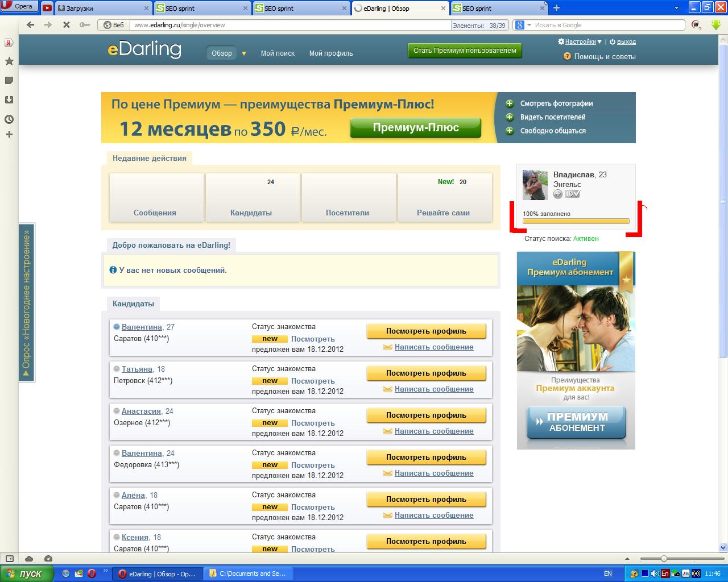Switch to the C:\Documents and Se... taskbar window
The height and width of the screenshot is (582, 728).
249,573
